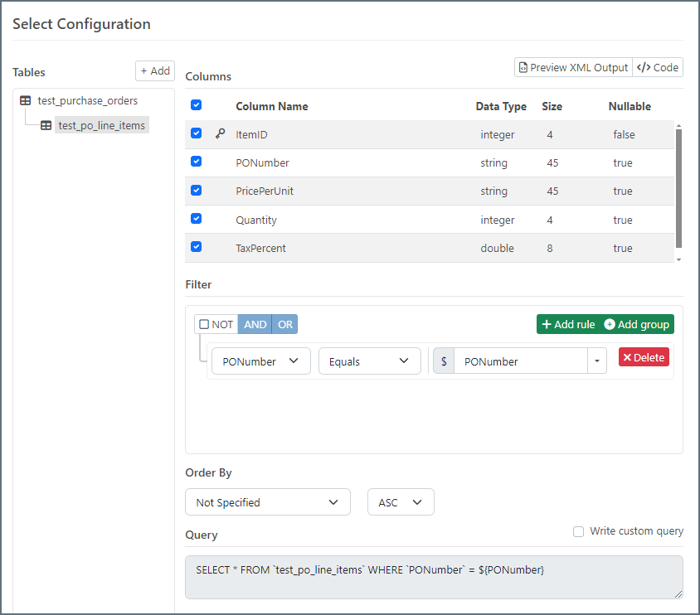Open the Order By column dropdown
Image resolution: width=700 pixels, height=615 pixels.
[x=268, y=502]
